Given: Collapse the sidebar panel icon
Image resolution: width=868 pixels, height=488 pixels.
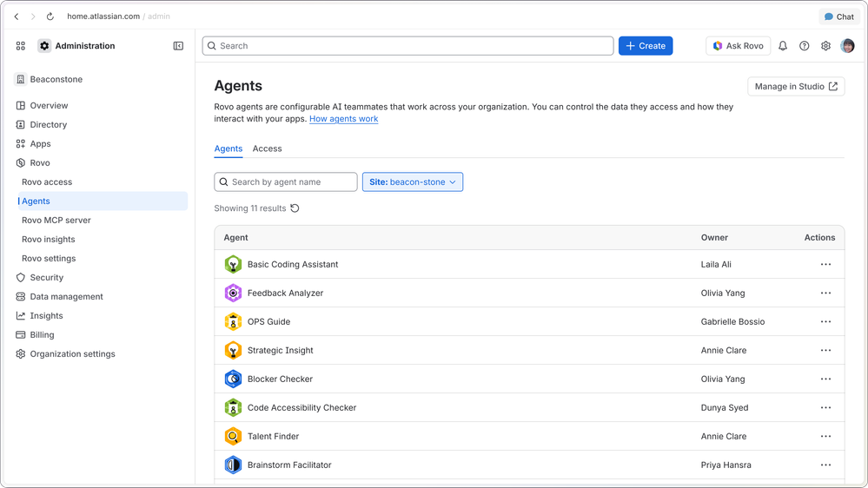Looking at the screenshot, I should 178,46.
